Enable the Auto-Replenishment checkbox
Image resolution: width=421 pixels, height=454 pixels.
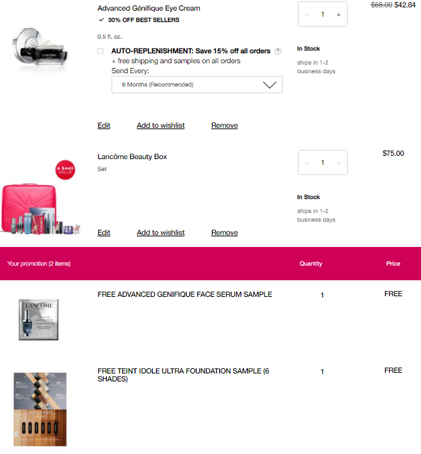[x=100, y=51]
